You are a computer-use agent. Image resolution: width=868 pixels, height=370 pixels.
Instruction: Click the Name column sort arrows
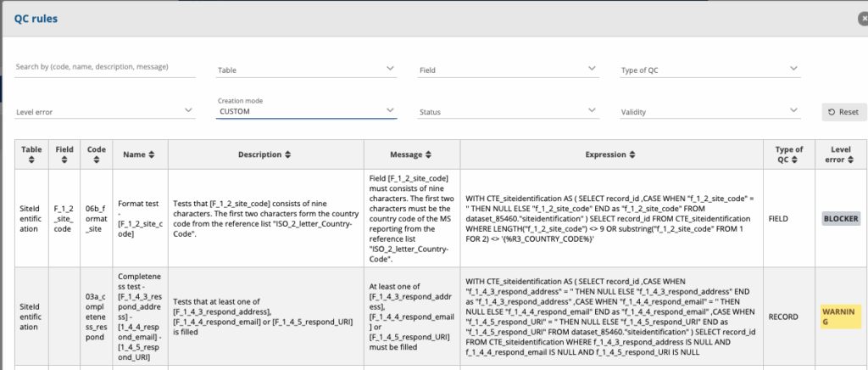pyautogui.click(x=151, y=154)
